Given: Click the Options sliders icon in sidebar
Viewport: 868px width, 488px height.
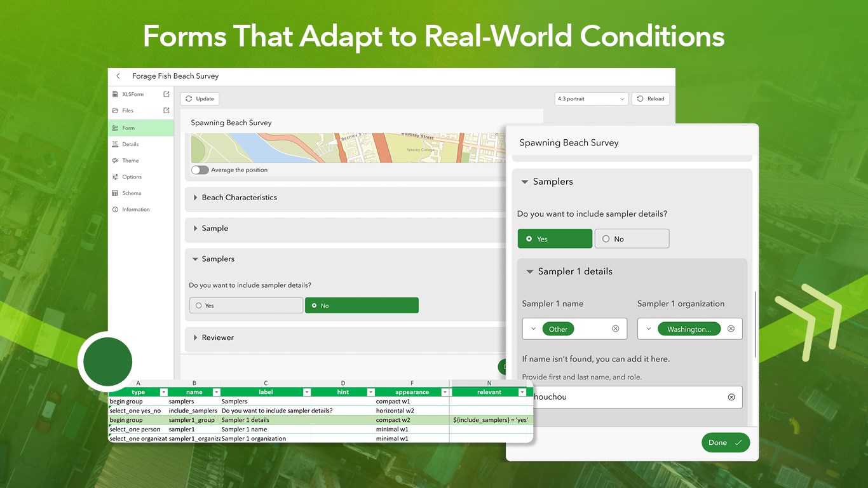Looking at the screenshot, I should click(x=115, y=177).
